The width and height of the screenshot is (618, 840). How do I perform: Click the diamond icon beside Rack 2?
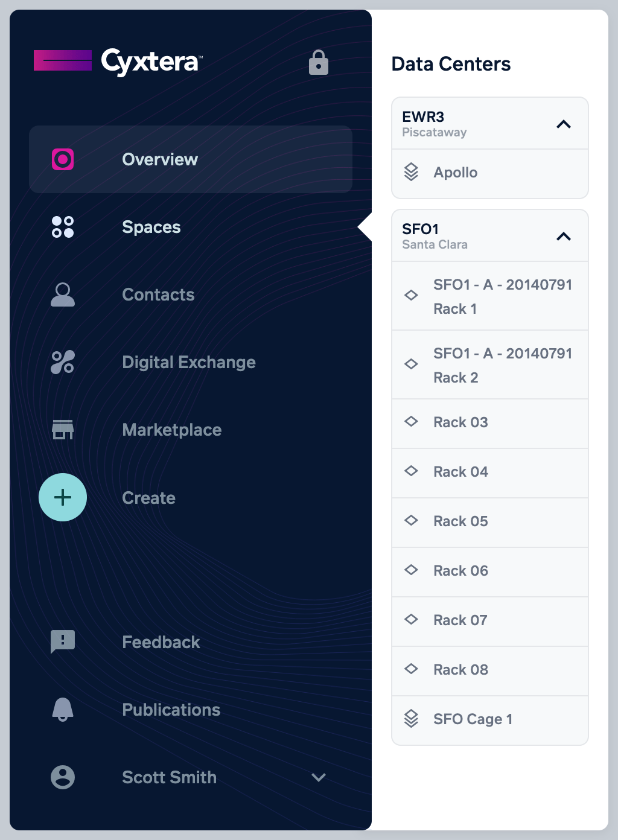(411, 364)
